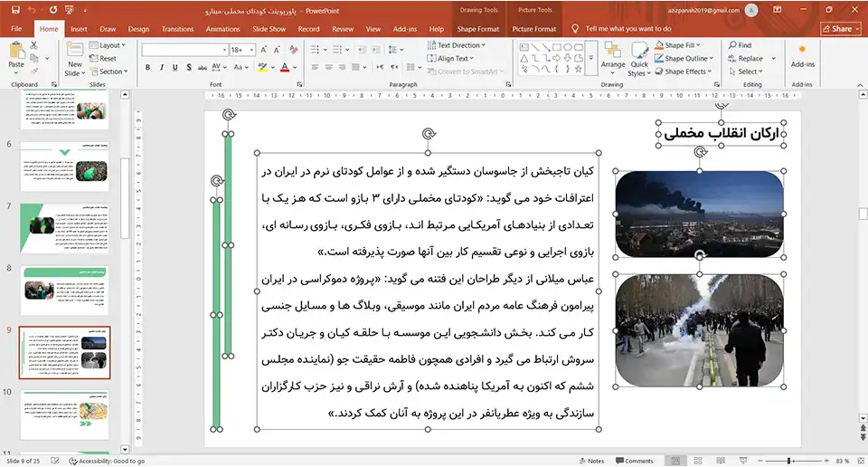The image size is (868, 467).
Task: Open the Text Direction dropdown
Action: click(457, 45)
